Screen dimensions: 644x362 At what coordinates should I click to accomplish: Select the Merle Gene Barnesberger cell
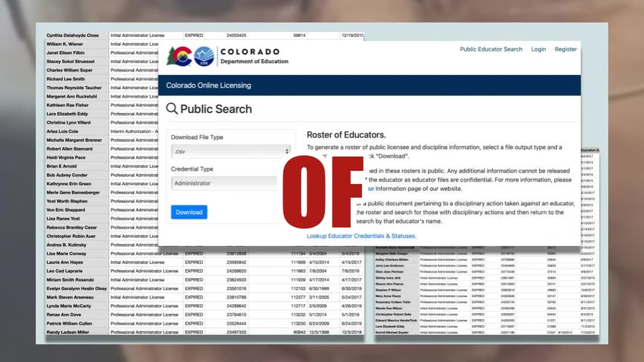coord(77,193)
